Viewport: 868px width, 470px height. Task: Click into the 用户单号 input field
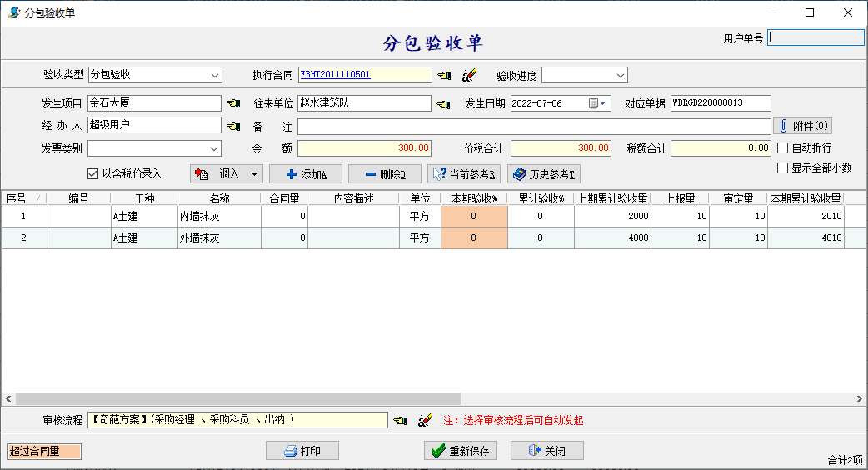pos(815,37)
